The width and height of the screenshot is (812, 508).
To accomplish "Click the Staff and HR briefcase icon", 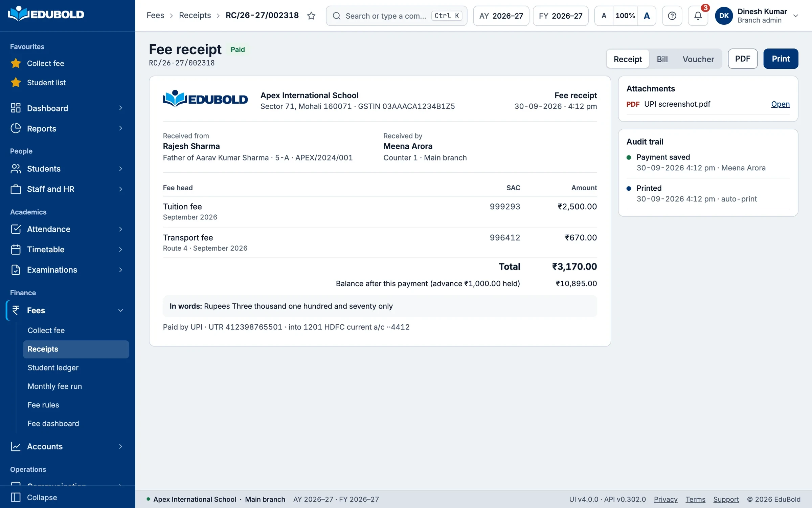I will [16, 189].
